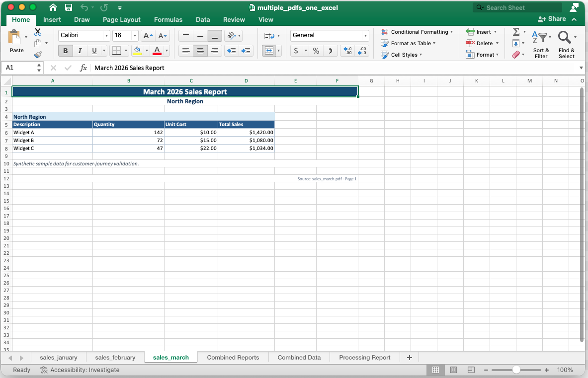Align text left
Image resolution: width=588 pixels, height=378 pixels.
point(185,51)
